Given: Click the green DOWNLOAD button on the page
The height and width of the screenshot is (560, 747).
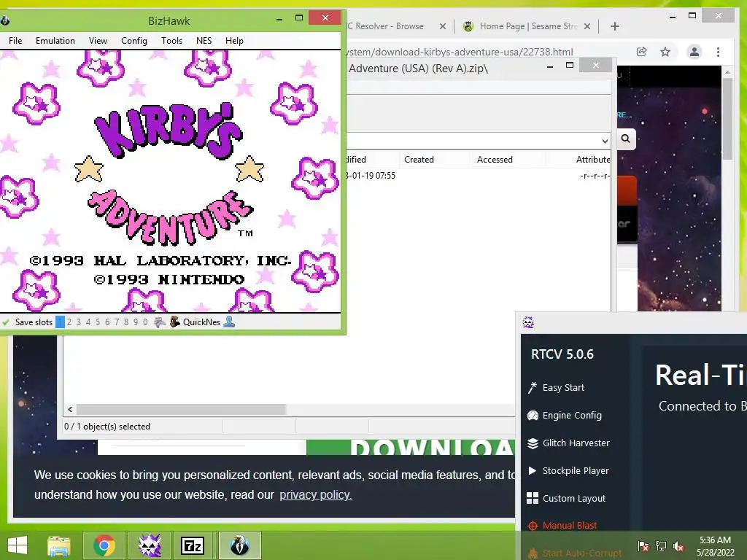Looking at the screenshot, I should [411, 447].
